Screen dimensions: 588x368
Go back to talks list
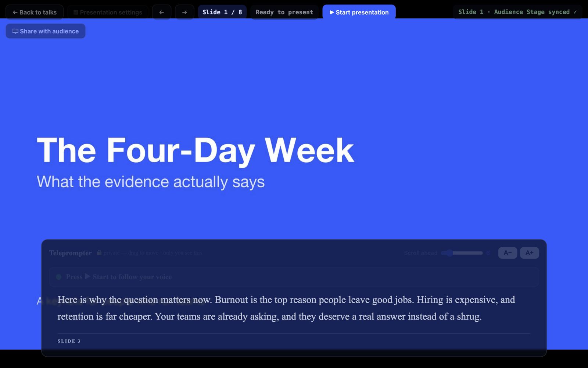click(x=35, y=12)
